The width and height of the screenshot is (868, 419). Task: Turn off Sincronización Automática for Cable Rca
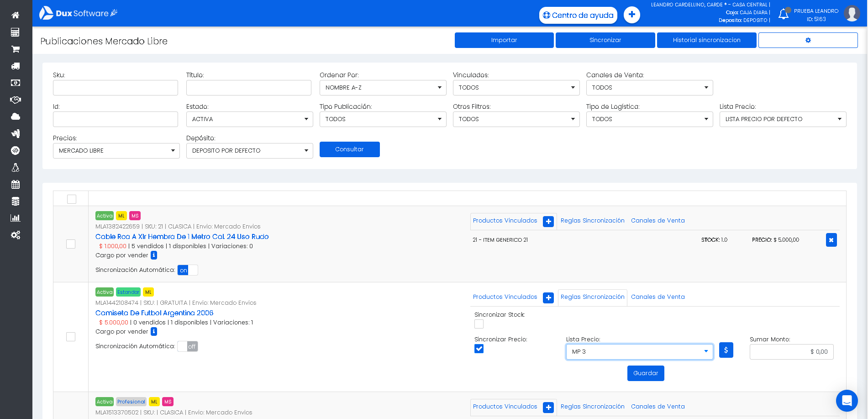pyautogui.click(x=188, y=270)
